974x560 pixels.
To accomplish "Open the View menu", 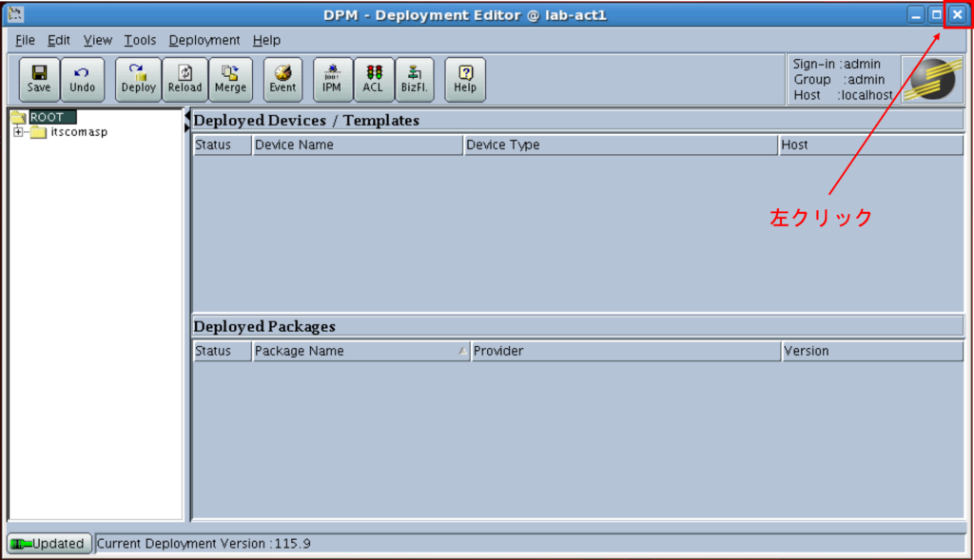I will [98, 40].
